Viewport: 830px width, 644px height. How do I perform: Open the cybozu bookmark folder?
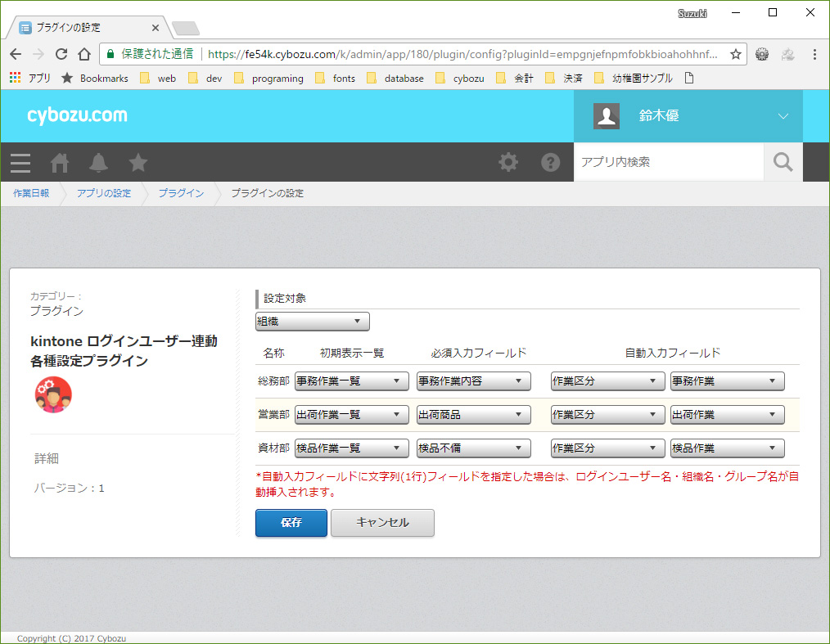[x=460, y=79]
